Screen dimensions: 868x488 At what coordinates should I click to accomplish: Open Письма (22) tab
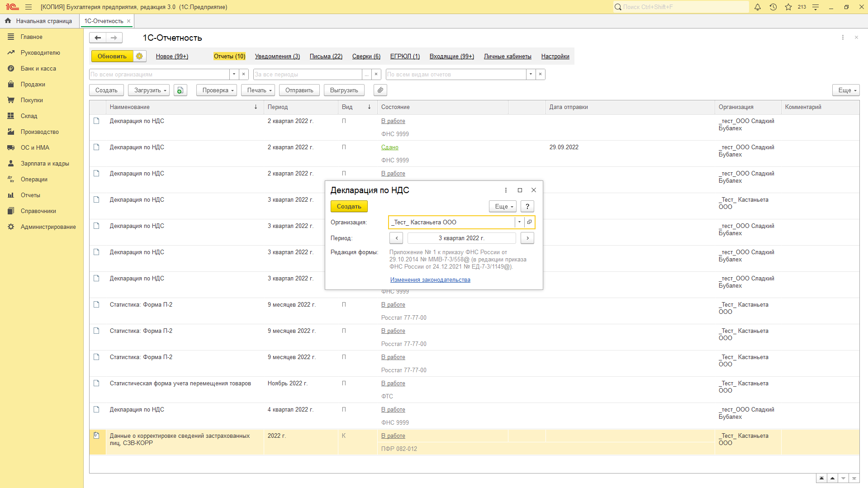tap(326, 56)
